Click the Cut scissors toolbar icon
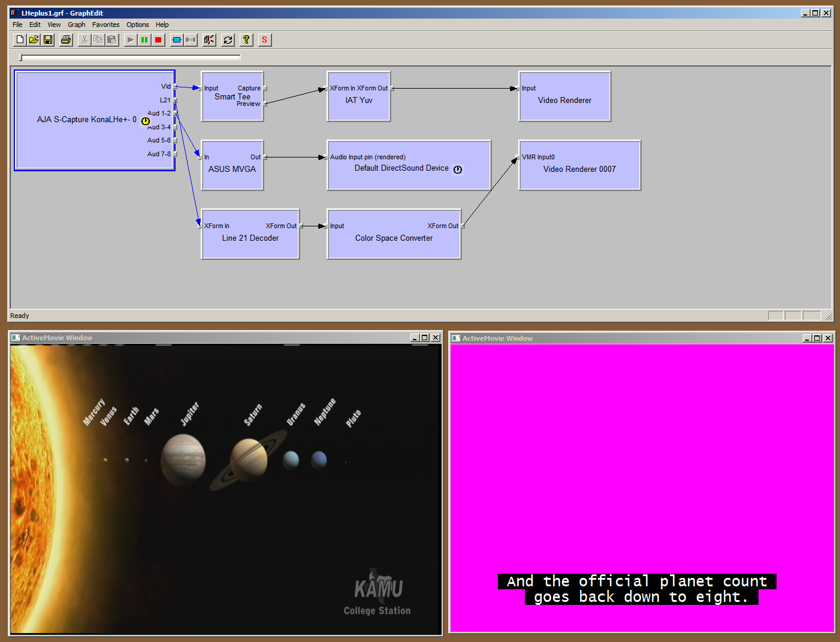Viewport: 840px width, 642px height. click(x=84, y=40)
